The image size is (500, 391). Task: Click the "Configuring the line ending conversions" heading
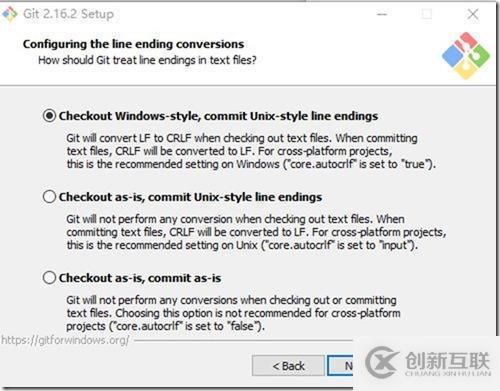(133, 44)
